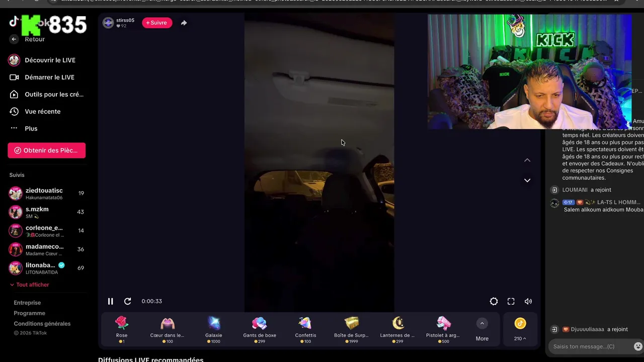Open the emoji picker icon
This screenshot has height=362, width=644.
pyautogui.click(x=638, y=346)
